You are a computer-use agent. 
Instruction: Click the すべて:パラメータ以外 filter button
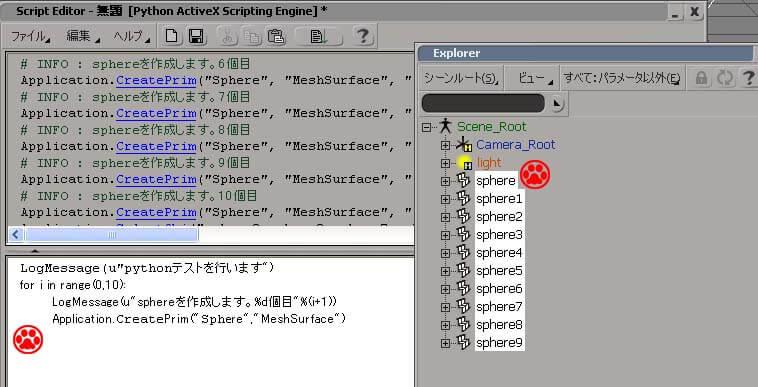click(x=622, y=78)
